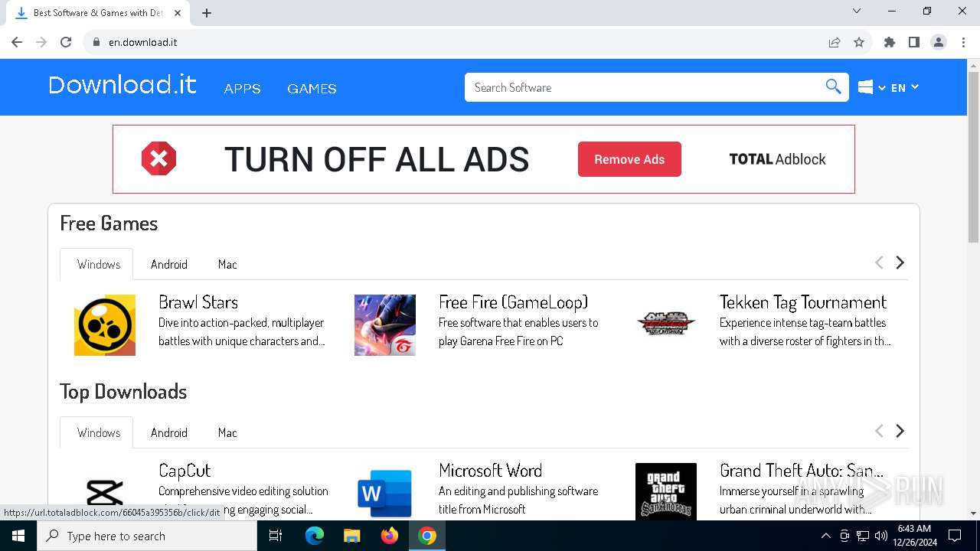Open a new browser tab with plus
This screenshot has height=551, width=980.
coord(207,12)
